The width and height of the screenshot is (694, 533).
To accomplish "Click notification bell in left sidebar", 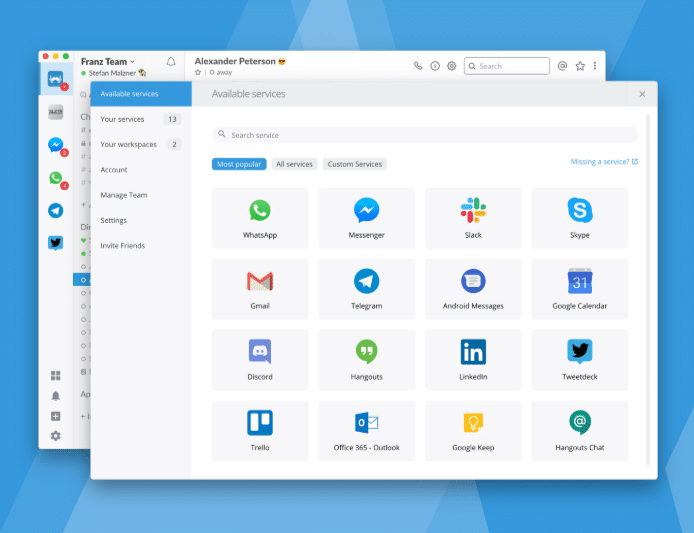I will (x=56, y=396).
